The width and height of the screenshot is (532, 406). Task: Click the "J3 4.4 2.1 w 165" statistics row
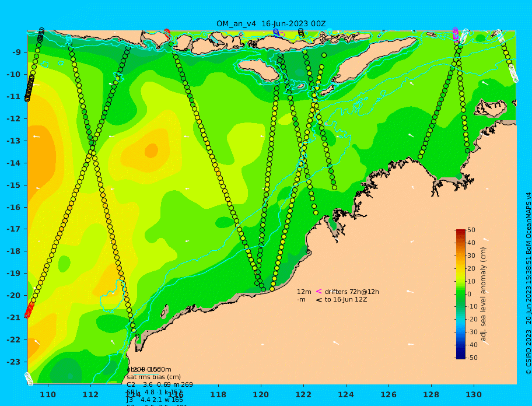click(x=155, y=400)
